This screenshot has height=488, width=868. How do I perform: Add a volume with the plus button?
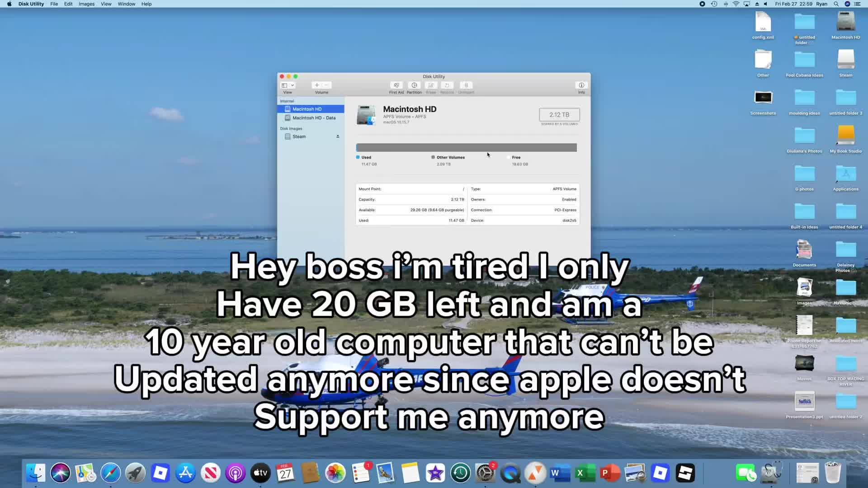pyautogui.click(x=316, y=85)
